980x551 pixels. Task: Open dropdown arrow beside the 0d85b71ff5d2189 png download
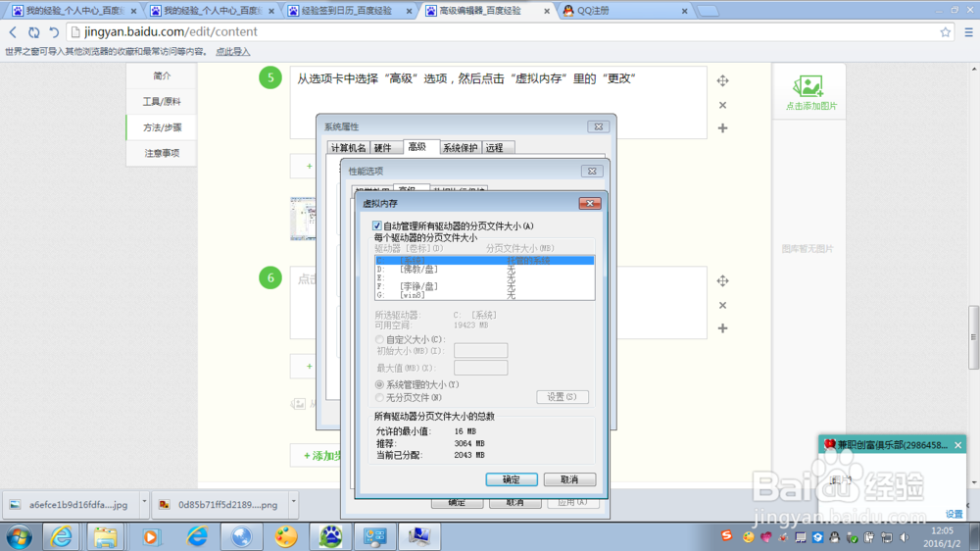point(293,502)
